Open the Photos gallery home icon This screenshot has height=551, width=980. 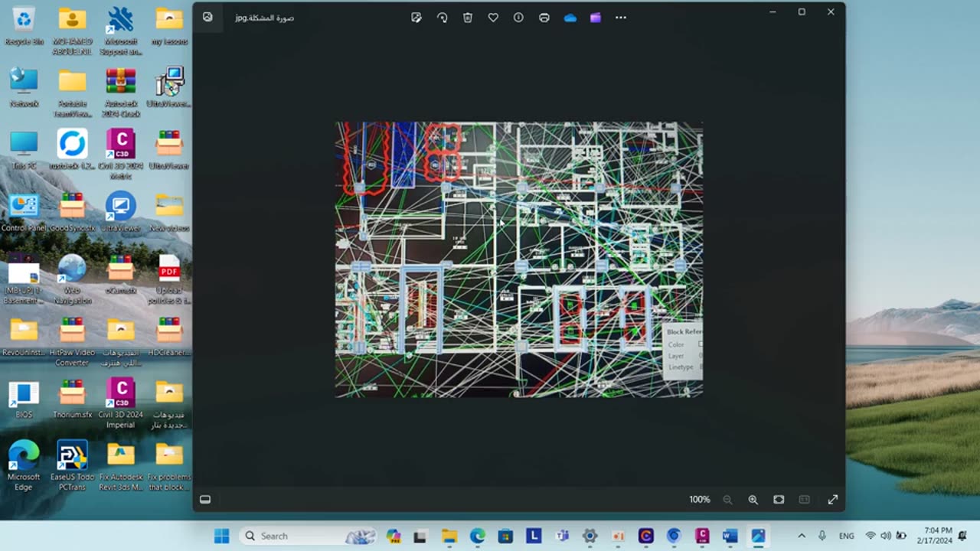coord(207,17)
